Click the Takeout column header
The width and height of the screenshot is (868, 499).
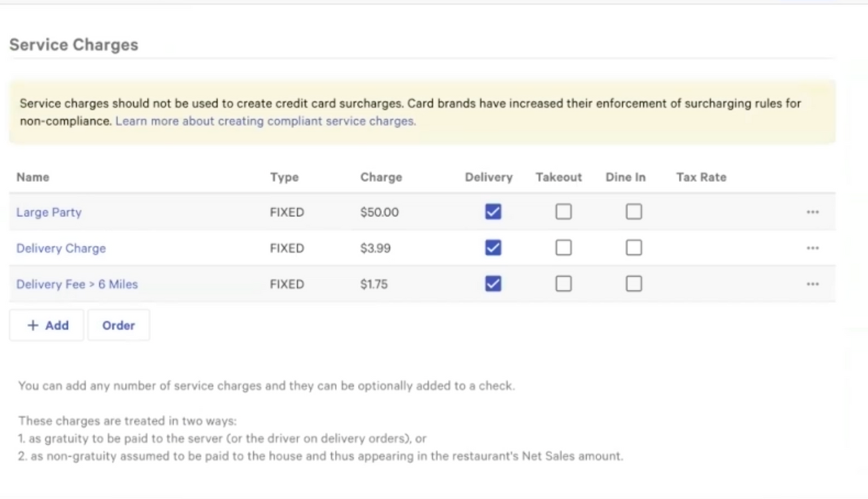(559, 177)
